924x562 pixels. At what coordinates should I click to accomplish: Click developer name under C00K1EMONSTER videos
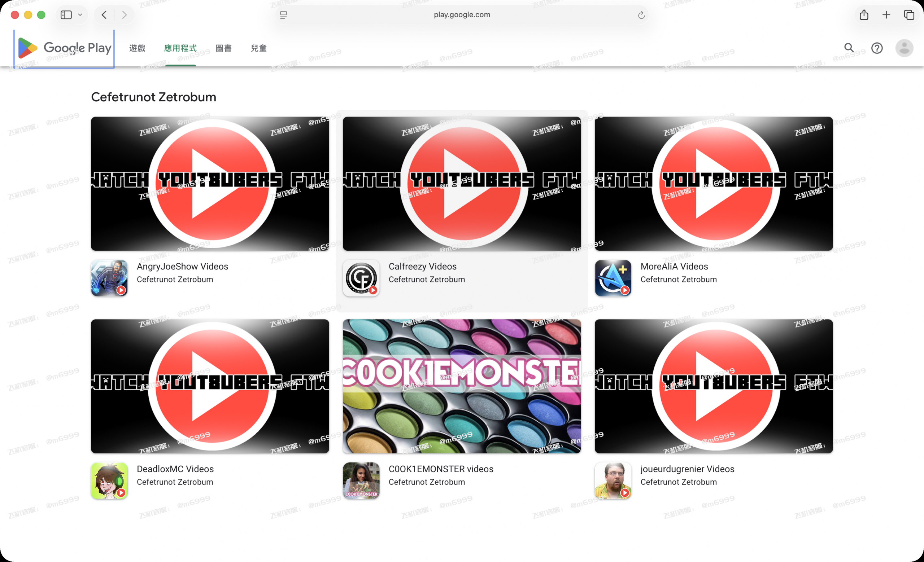tap(427, 482)
